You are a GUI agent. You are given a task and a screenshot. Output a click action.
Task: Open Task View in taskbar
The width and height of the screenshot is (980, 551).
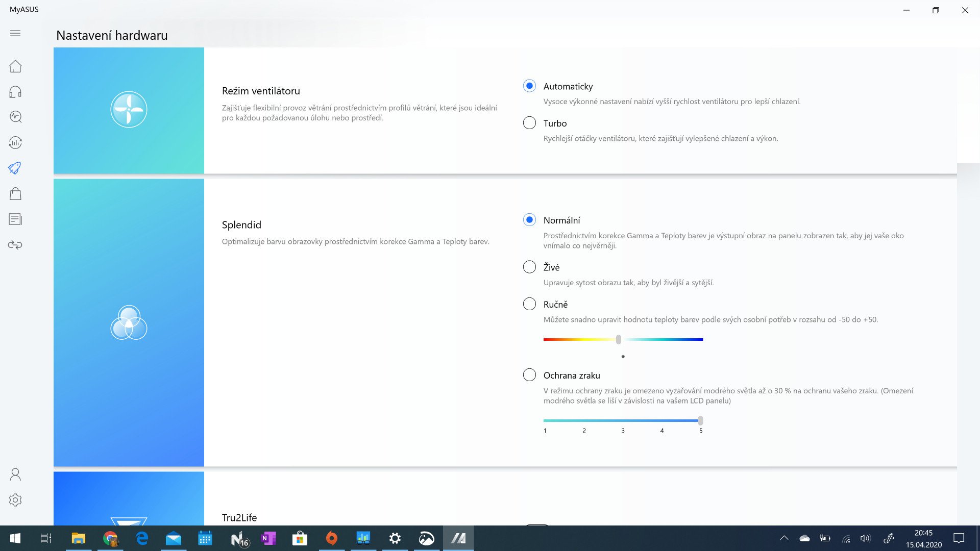[46, 538]
